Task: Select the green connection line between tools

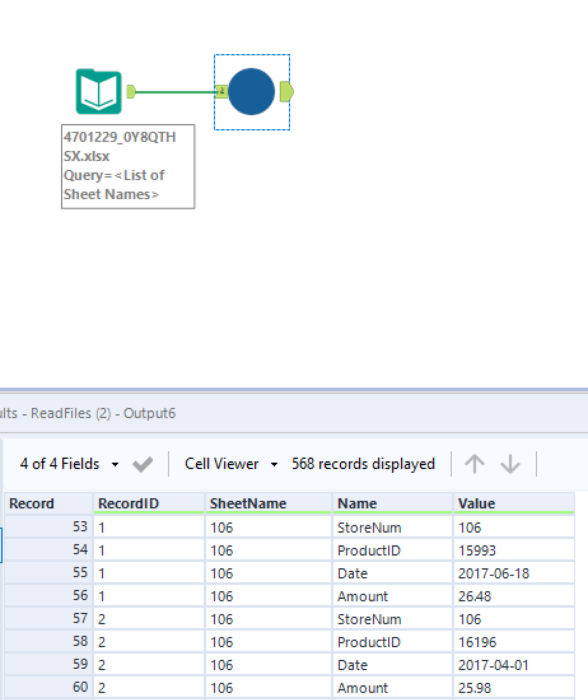Action: [x=175, y=92]
